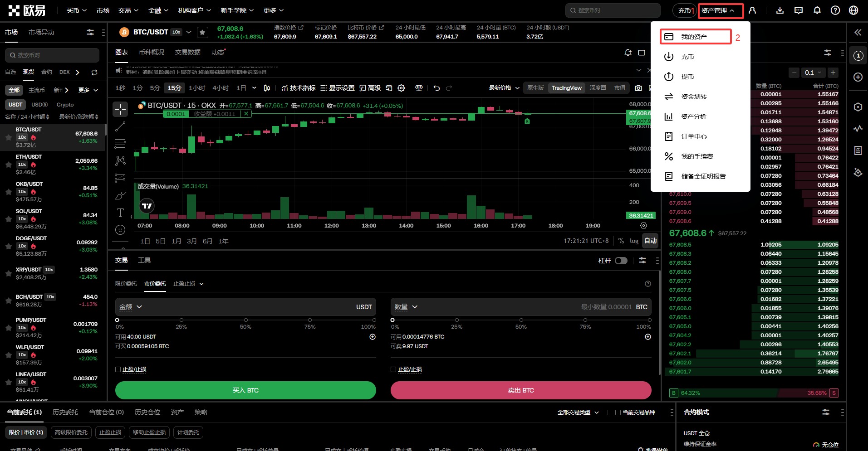Expand the 金融 top menu
868x451 pixels.
pyautogui.click(x=158, y=10)
